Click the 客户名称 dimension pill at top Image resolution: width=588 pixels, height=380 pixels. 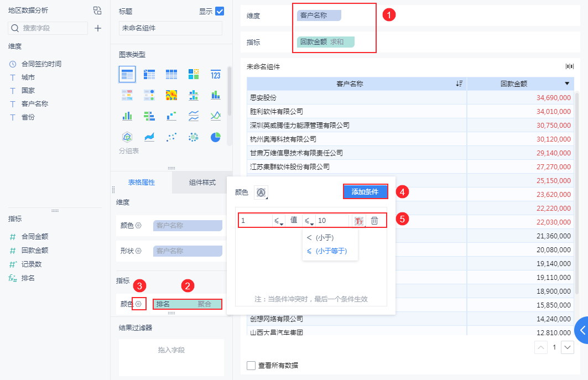[x=319, y=15]
